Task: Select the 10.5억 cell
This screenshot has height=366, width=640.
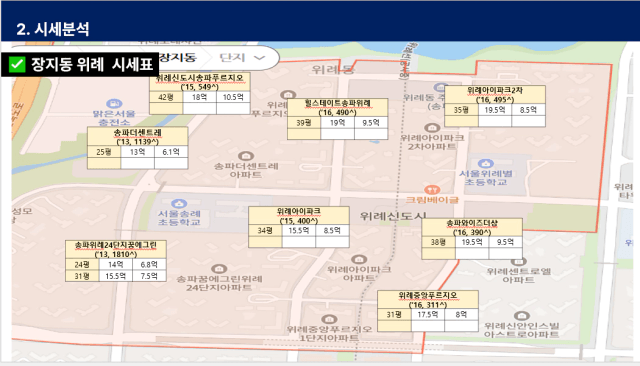Action: tap(233, 97)
